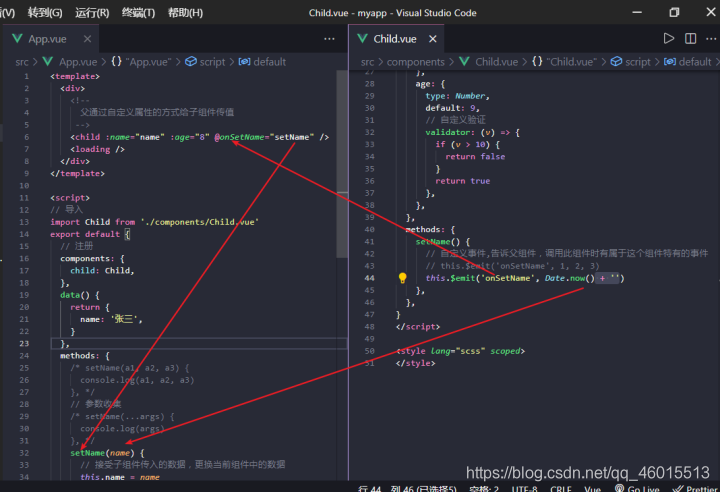
Task: Click the 行 44 cursor position indicator
Action: click(370, 489)
